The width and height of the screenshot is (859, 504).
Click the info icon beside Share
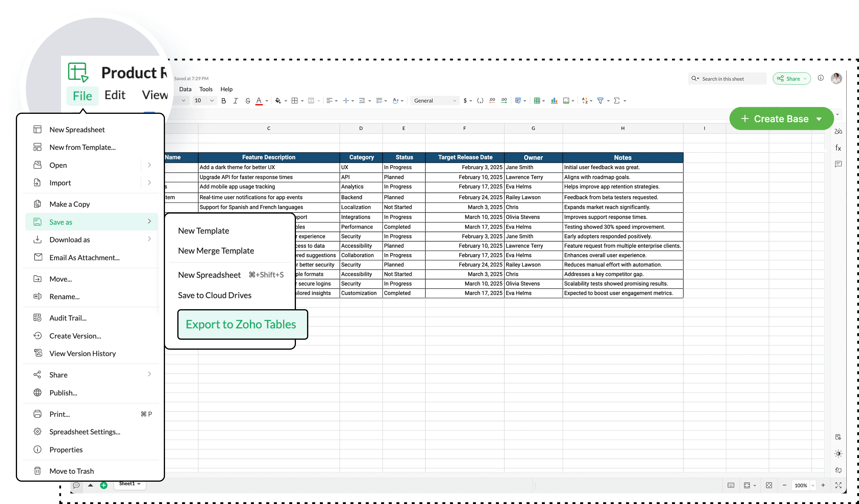click(x=821, y=78)
